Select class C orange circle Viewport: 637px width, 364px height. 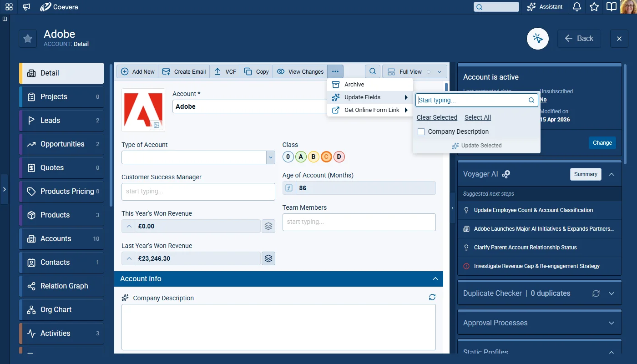click(x=326, y=157)
